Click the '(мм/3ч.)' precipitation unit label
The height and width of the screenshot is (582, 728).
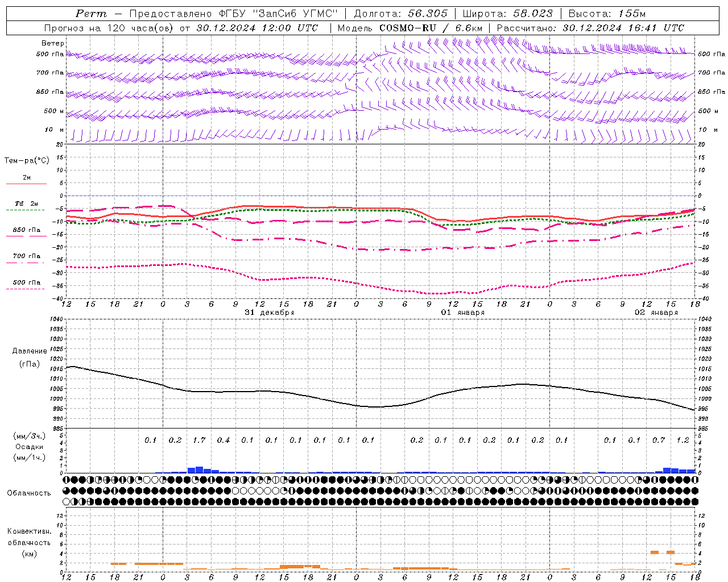(30, 436)
